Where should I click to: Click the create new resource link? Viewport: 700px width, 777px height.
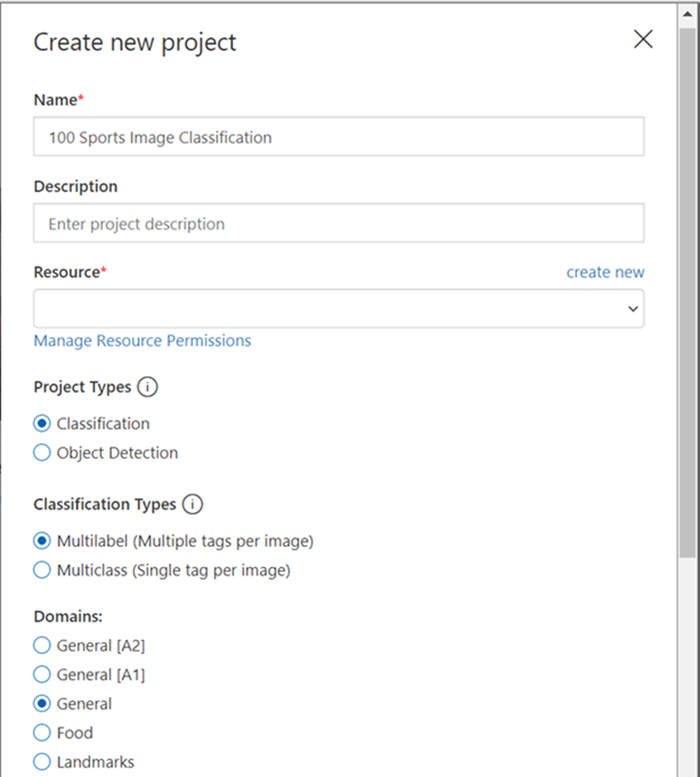[x=605, y=272]
